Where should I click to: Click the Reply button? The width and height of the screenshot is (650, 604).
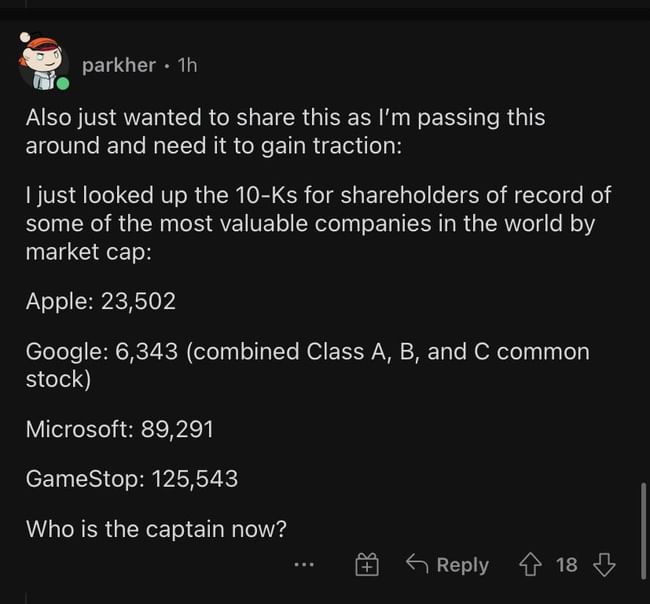[462, 565]
